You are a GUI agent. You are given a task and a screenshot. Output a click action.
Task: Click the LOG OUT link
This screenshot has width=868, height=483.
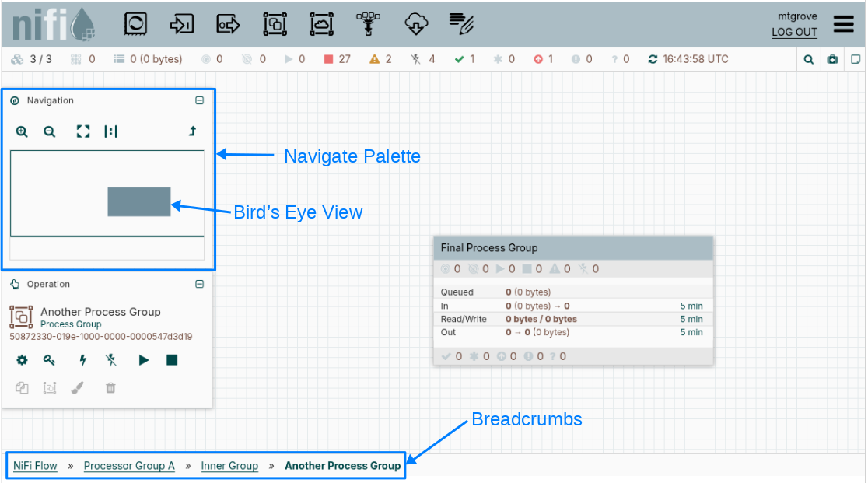[x=794, y=32]
